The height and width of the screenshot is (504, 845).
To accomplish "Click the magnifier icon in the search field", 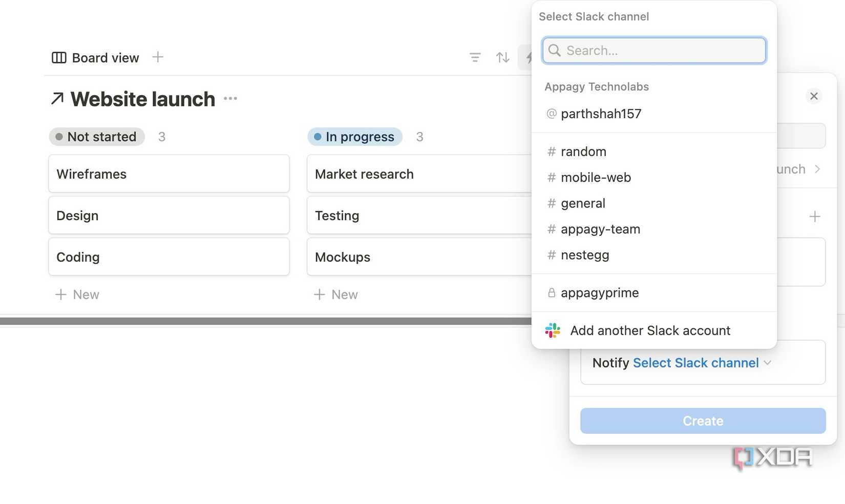I will click(x=555, y=50).
